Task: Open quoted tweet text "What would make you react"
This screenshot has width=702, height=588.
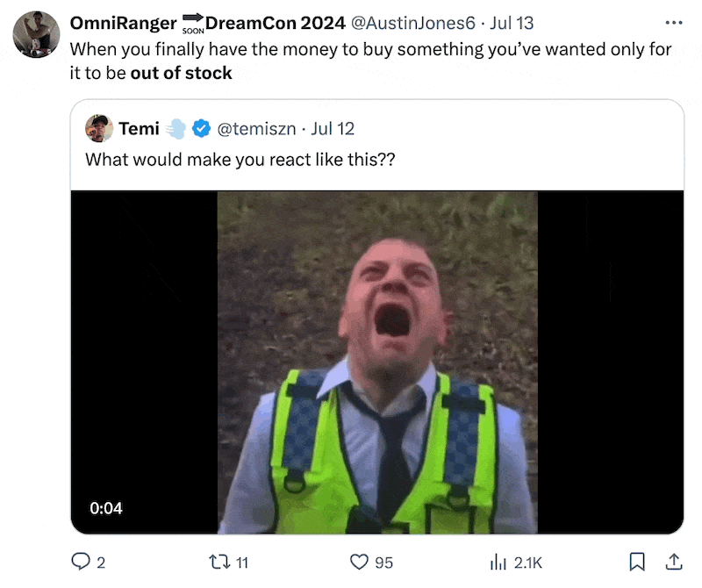Action: click(240, 160)
